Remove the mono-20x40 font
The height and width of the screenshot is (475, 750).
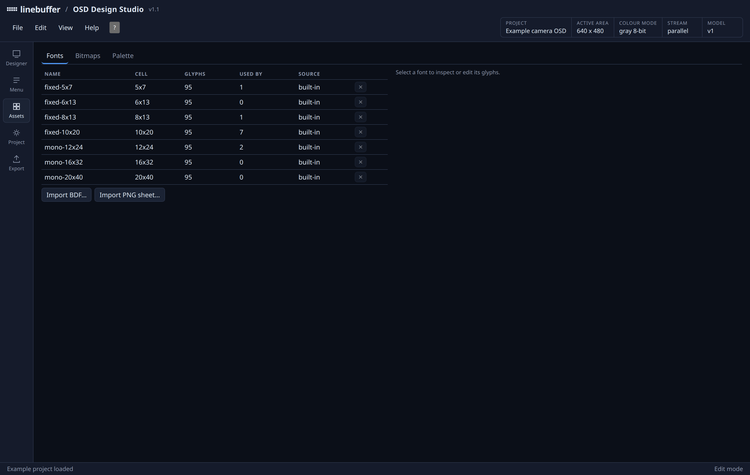[361, 177]
